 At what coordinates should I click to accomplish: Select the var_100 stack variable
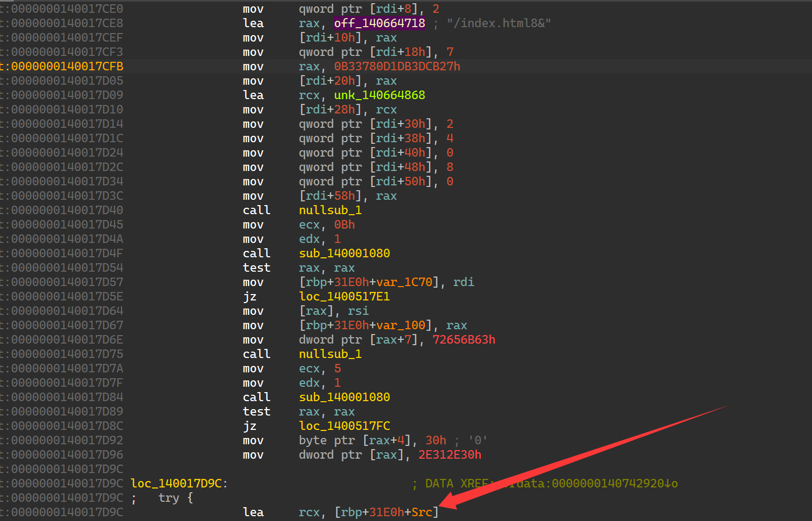pyautogui.click(x=408, y=325)
